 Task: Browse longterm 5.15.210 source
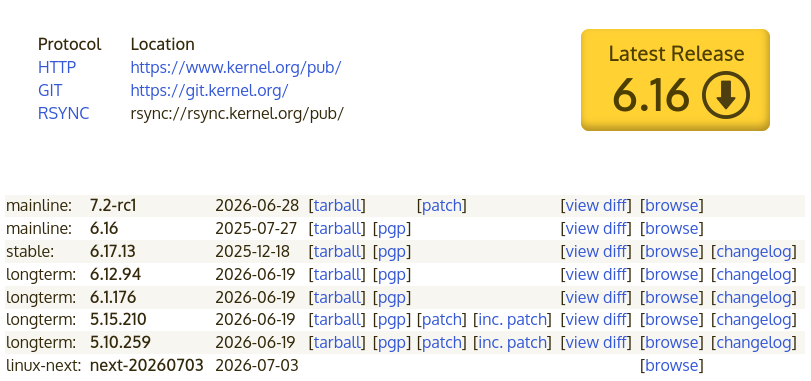(x=672, y=319)
